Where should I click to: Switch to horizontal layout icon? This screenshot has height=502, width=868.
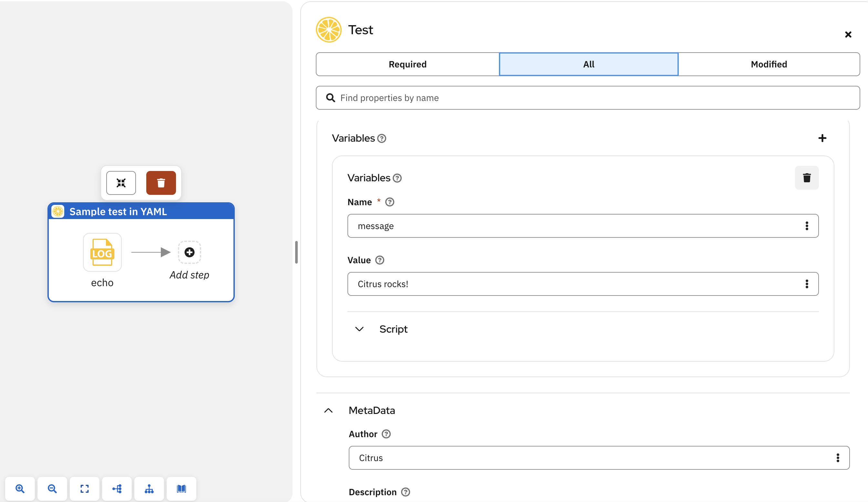point(117,488)
